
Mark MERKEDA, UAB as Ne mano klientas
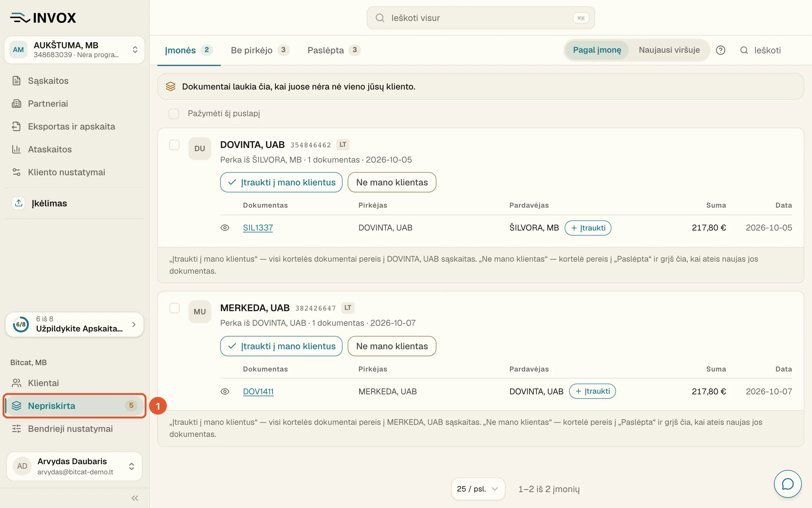click(x=392, y=346)
